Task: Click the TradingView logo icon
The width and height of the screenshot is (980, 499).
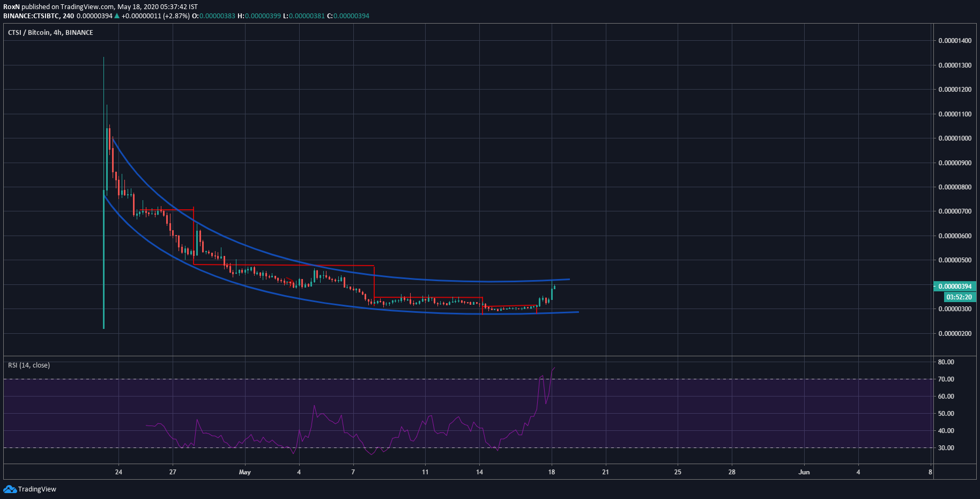Action: (x=10, y=489)
